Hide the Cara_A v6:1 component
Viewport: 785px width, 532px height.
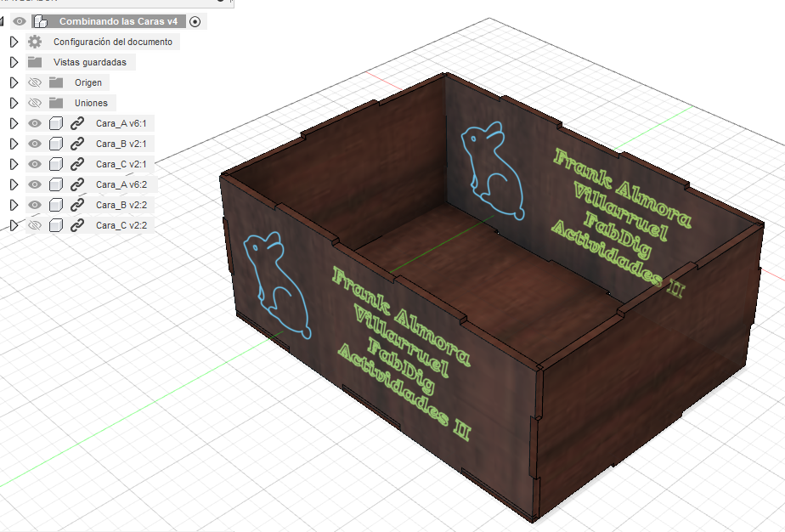coord(35,123)
